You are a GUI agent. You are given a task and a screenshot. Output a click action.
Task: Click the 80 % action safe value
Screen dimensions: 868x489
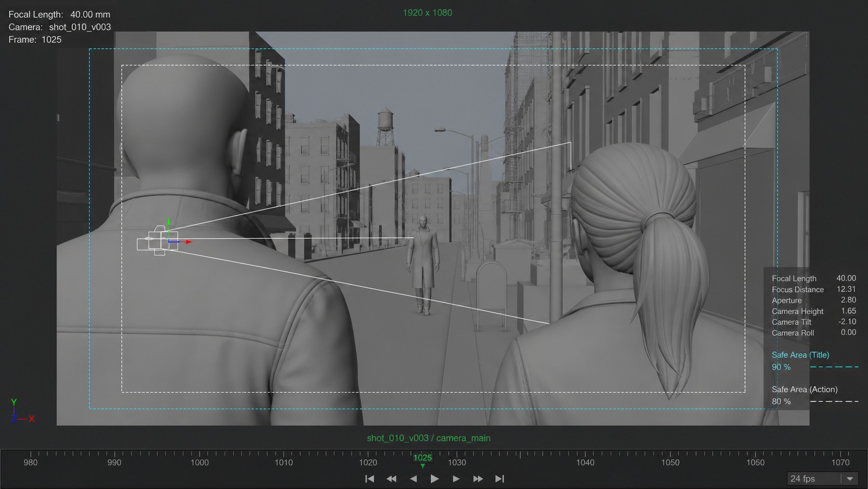[781, 401]
